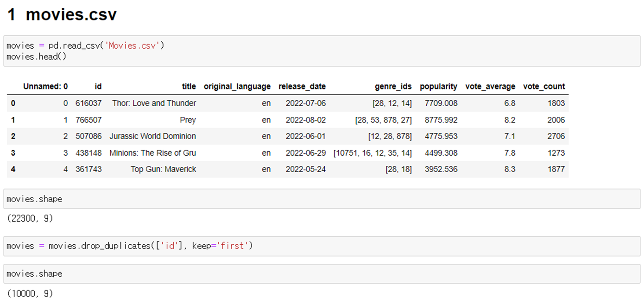Click popularity value 3952.536
The image size is (644, 305).
(x=441, y=169)
